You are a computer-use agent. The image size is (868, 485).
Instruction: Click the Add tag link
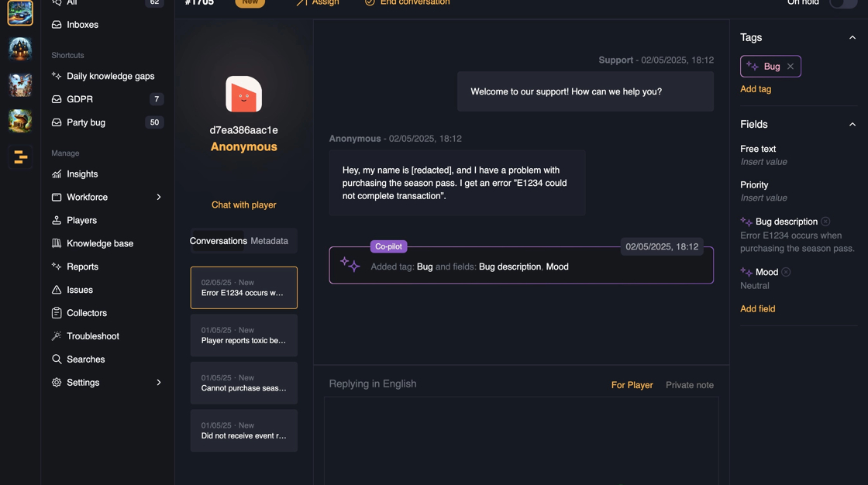coord(756,88)
